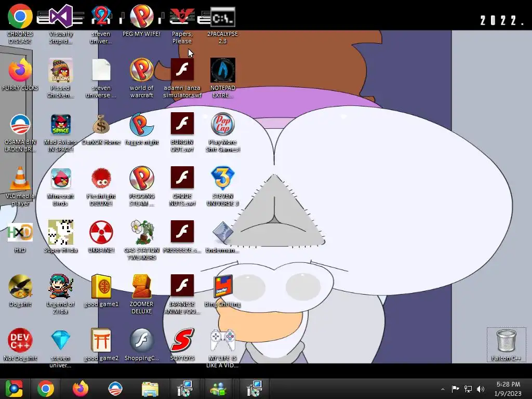Open the game controller MY LIFE IS... icon
The image size is (532, 399).
click(222, 340)
